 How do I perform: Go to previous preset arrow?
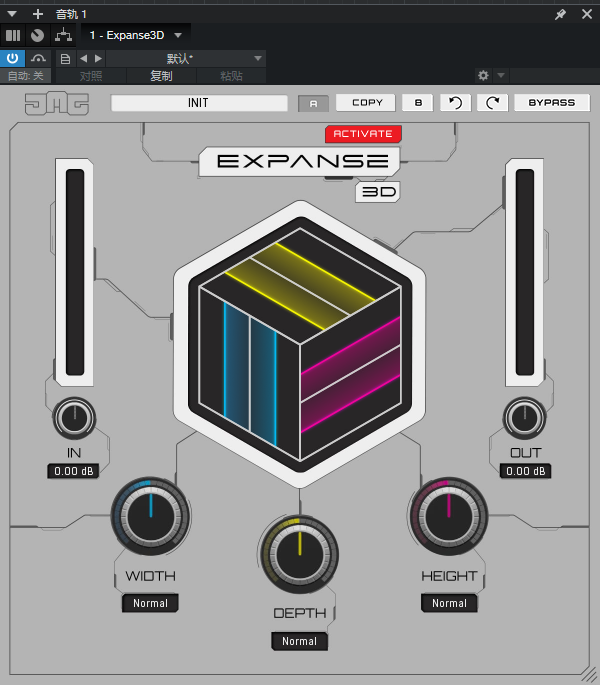(x=83, y=58)
